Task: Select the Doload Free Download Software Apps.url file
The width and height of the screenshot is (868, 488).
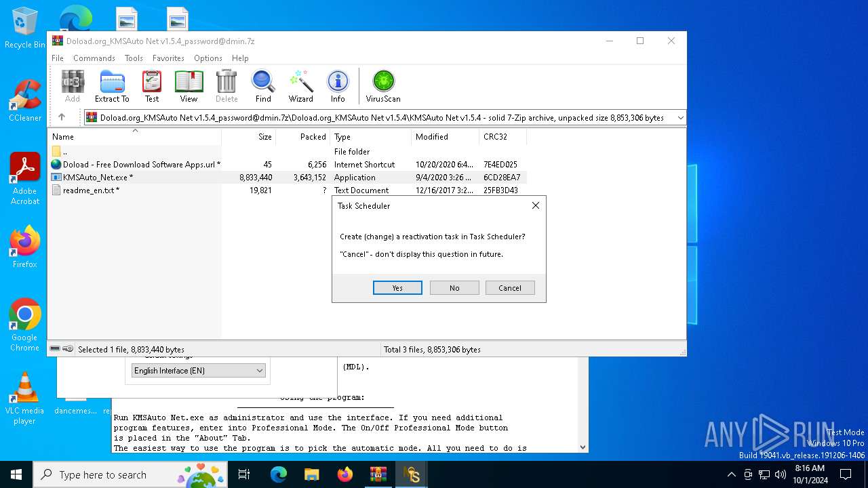Action: (x=288, y=165)
